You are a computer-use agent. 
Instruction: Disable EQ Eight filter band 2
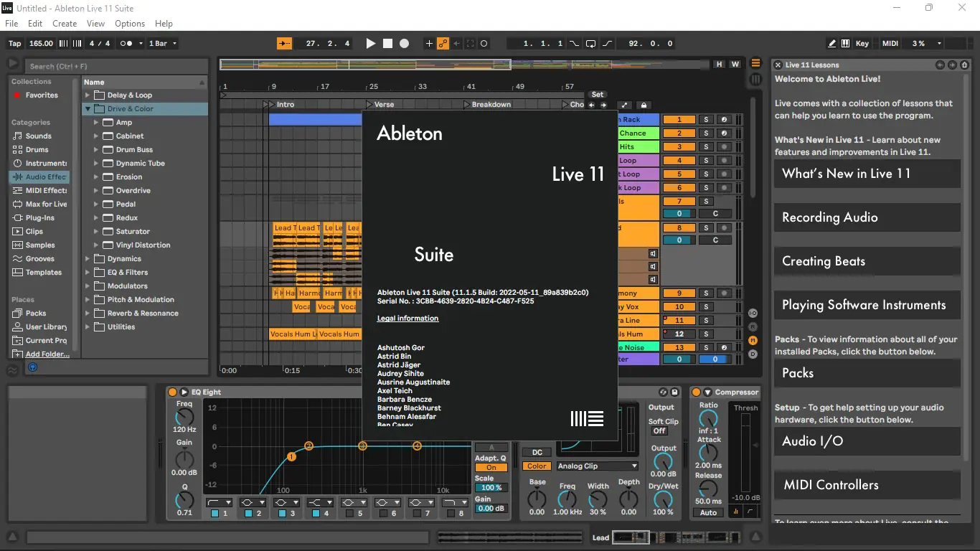[x=248, y=514]
